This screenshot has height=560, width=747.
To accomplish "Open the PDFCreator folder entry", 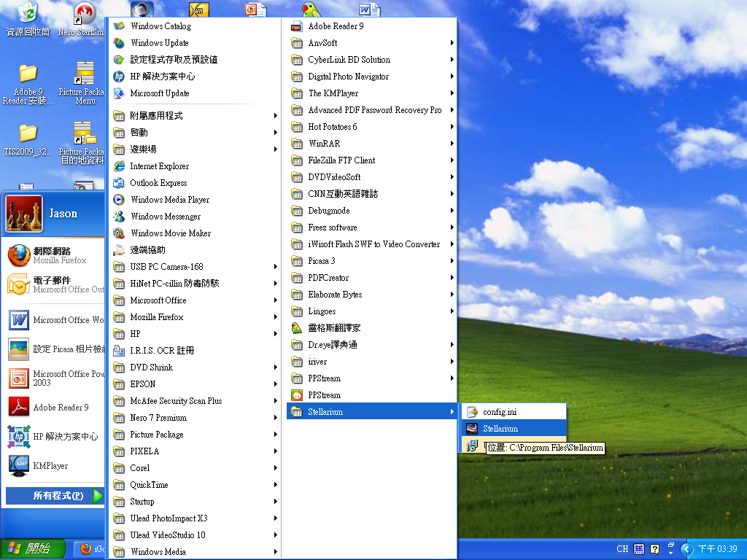I will point(371,278).
